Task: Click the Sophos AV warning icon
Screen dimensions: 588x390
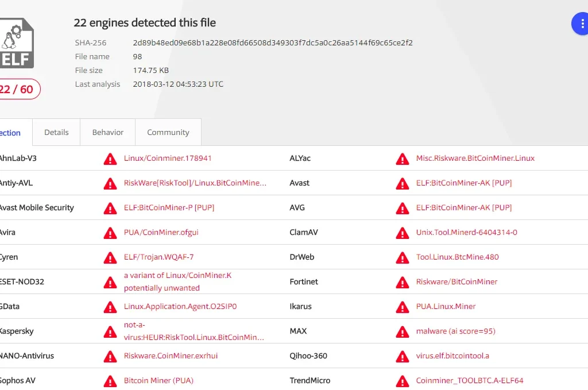Action: point(110,381)
